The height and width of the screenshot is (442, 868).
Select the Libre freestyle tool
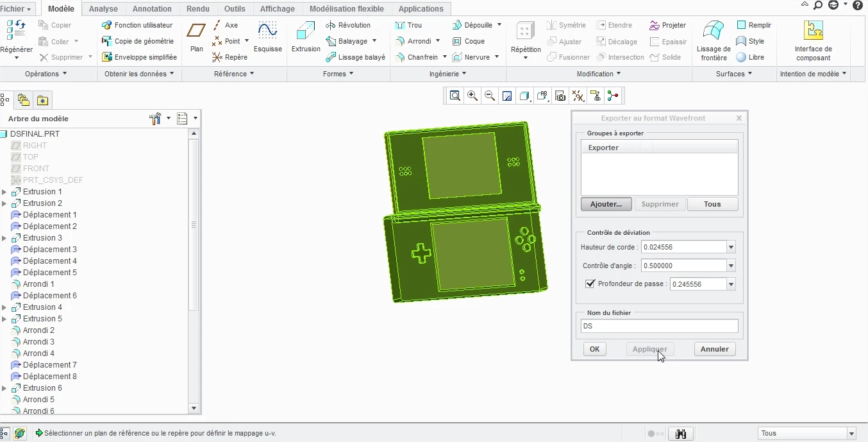pyautogui.click(x=750, y=57)
